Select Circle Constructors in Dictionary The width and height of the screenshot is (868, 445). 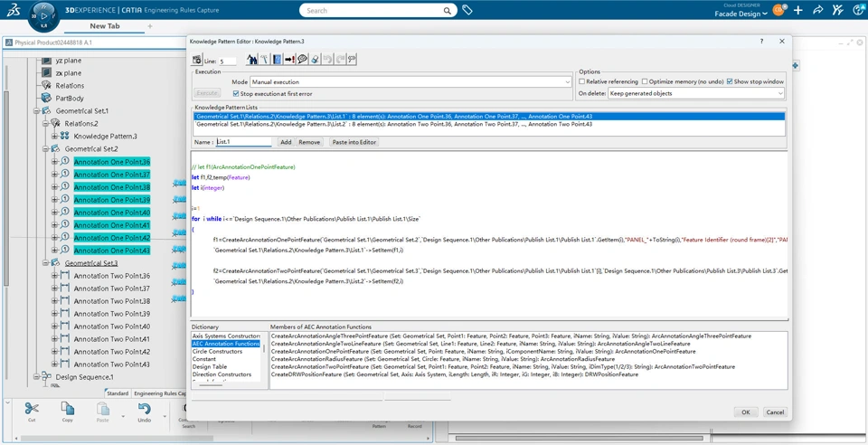(x=217, y=352)
